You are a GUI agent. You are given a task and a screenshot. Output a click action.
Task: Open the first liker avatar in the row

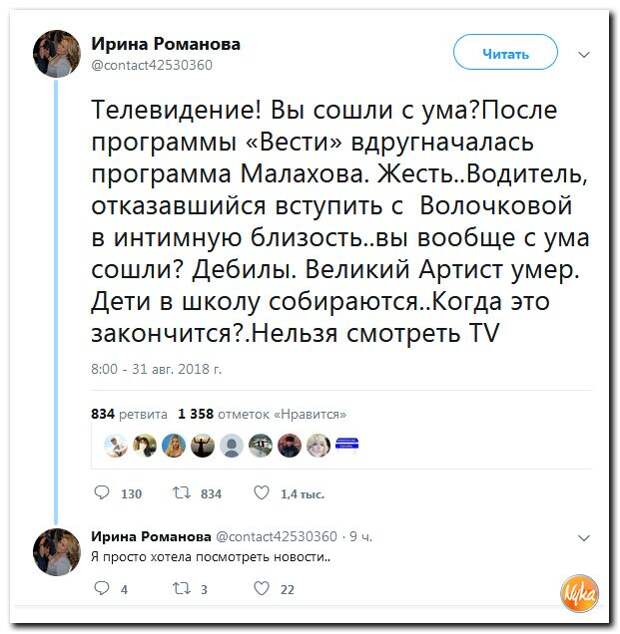click(116, 446)
